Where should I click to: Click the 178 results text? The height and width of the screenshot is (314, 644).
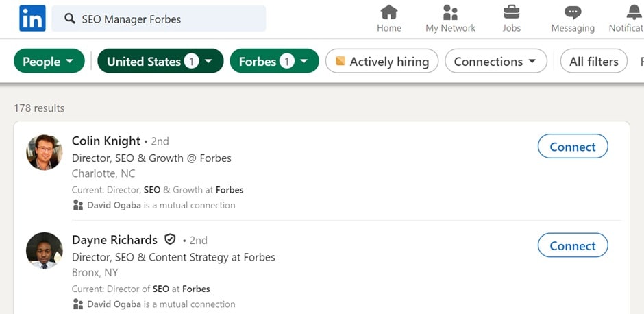[39, 108]
